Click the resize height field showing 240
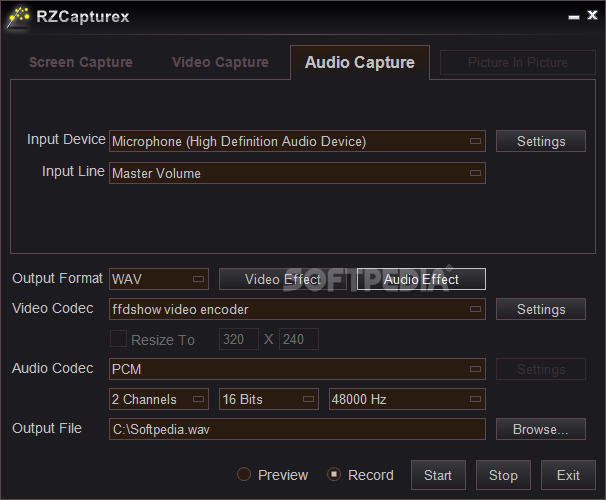 pyautogui.click(x=299, y=339)
